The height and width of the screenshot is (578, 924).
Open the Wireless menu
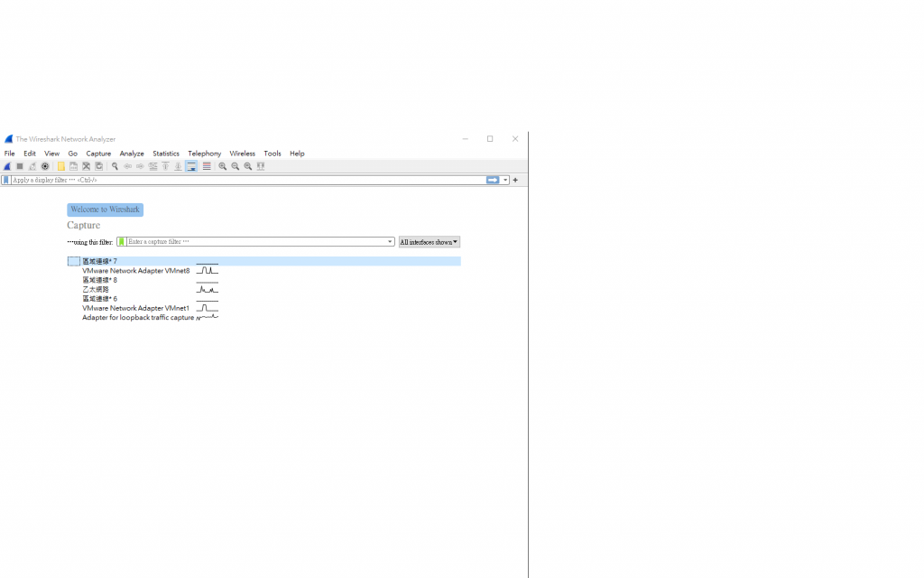pos(242,154)
